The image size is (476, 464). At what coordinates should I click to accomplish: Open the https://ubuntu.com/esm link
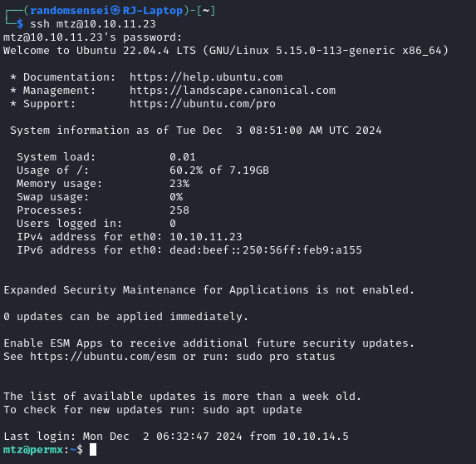pyautogui.click(x=103, y=357)
